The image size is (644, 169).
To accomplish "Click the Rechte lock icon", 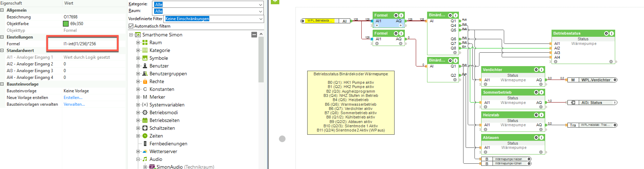I will (x=145, y=81).
